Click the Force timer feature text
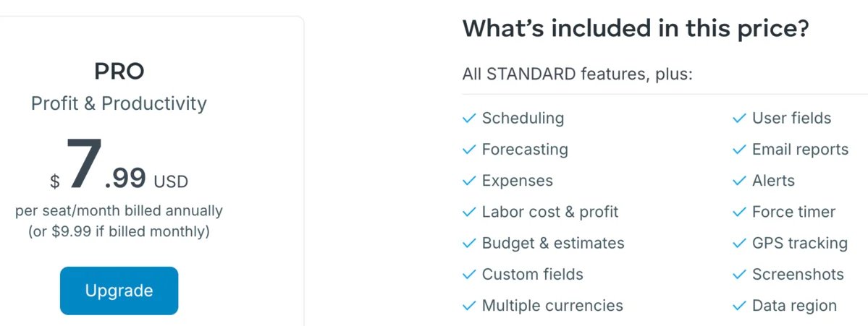 pos(794,213)
